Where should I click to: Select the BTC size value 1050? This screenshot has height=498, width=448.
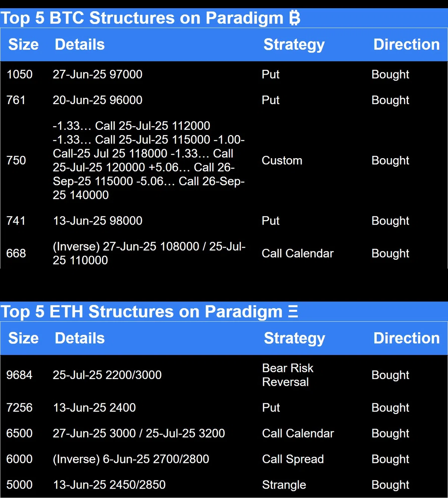[19, 74]
